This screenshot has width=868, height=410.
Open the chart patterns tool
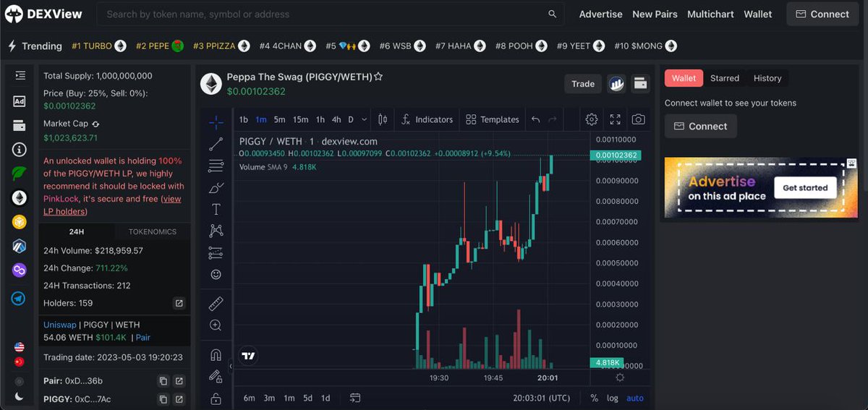(216, 231)
